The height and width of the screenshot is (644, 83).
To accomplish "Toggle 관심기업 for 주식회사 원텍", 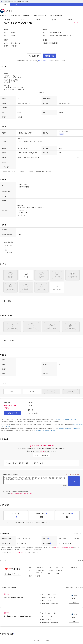I will (x=8, y=574).
